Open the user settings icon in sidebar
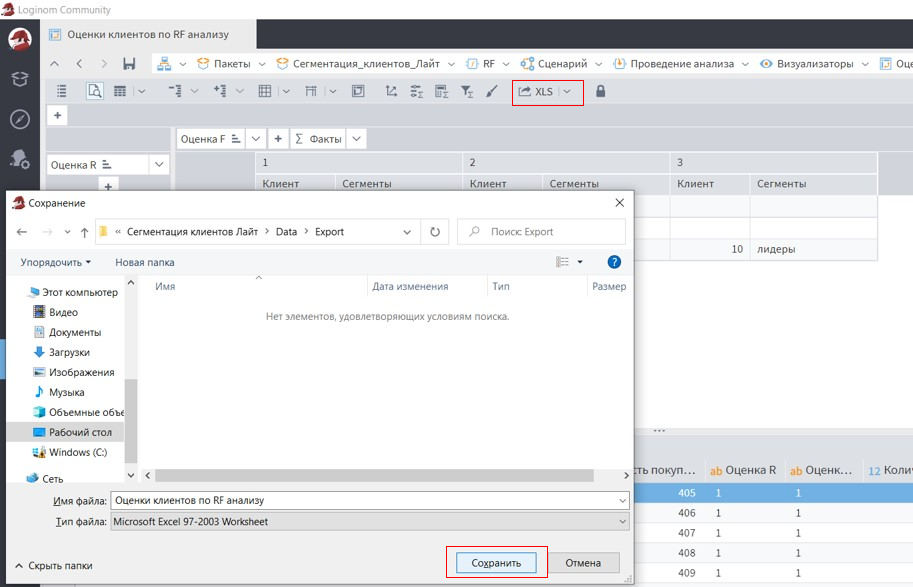This screenshot has height=587, width=913. coord(20,159)
